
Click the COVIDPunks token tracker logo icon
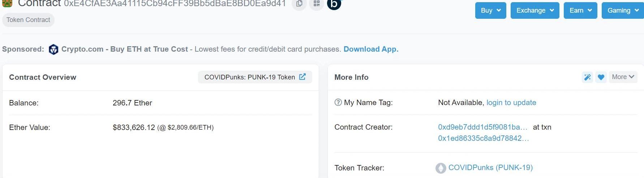[441, 168]
